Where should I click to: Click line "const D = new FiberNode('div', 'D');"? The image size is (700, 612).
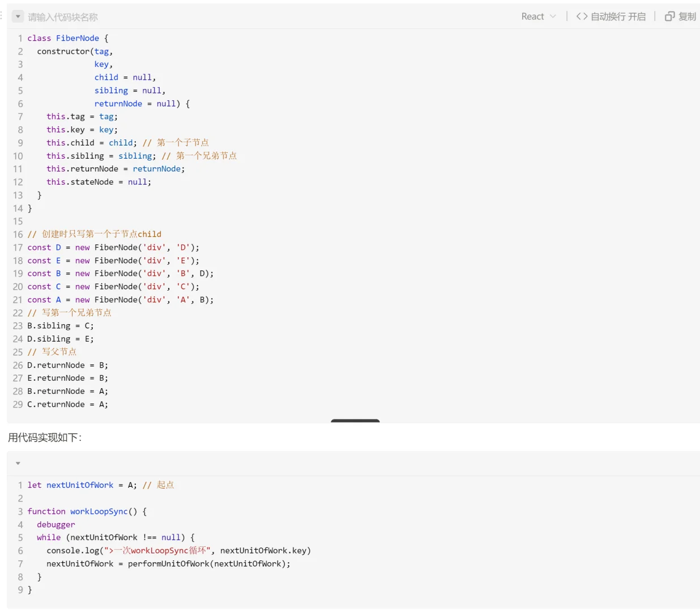click(113, 247)
